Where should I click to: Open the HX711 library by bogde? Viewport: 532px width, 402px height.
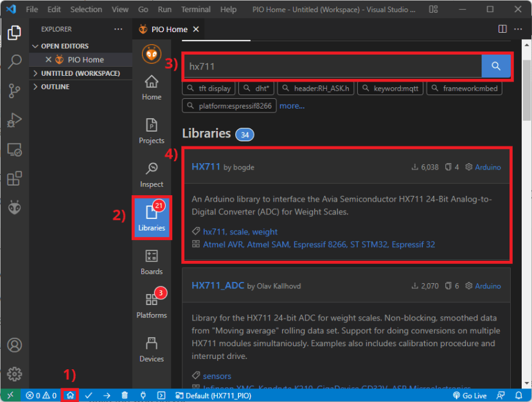point(206,166)
